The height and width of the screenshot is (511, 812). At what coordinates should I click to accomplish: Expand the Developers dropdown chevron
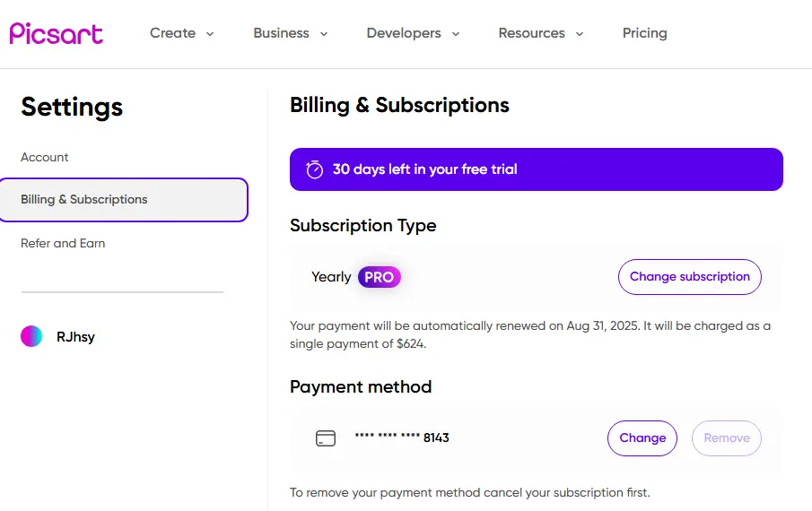[456, 34]
